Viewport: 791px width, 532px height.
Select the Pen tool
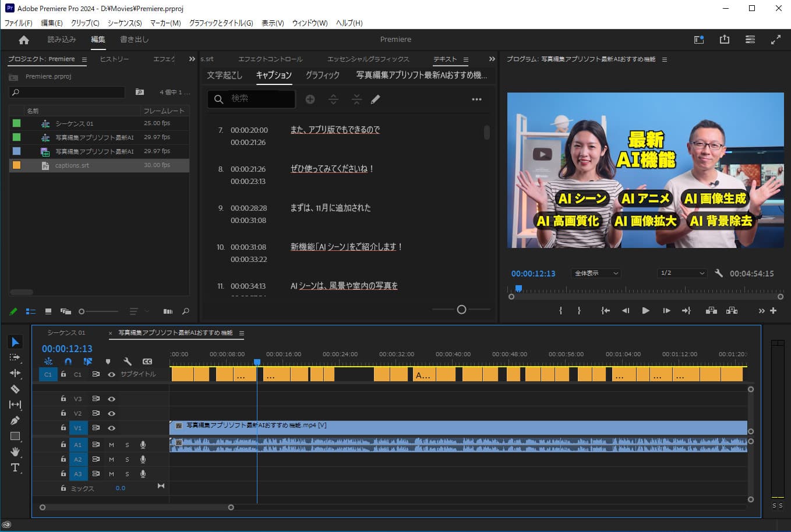(x=15, y=420)
